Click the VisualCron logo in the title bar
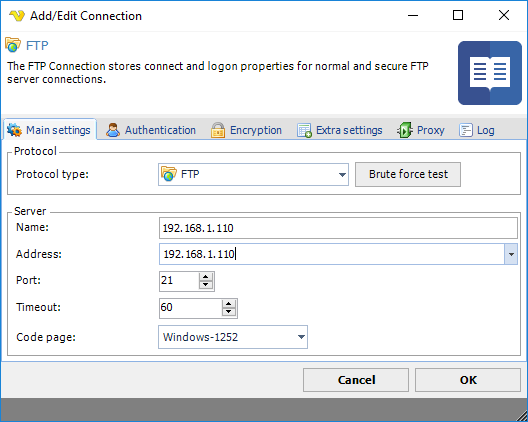Screen dimensions: 528x422 click(17, 15)
